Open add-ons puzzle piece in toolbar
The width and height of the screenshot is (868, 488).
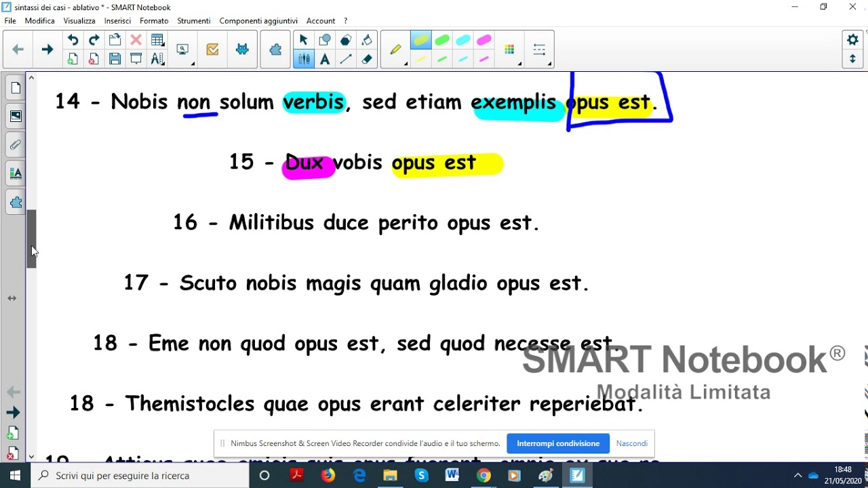pos(275,49)
